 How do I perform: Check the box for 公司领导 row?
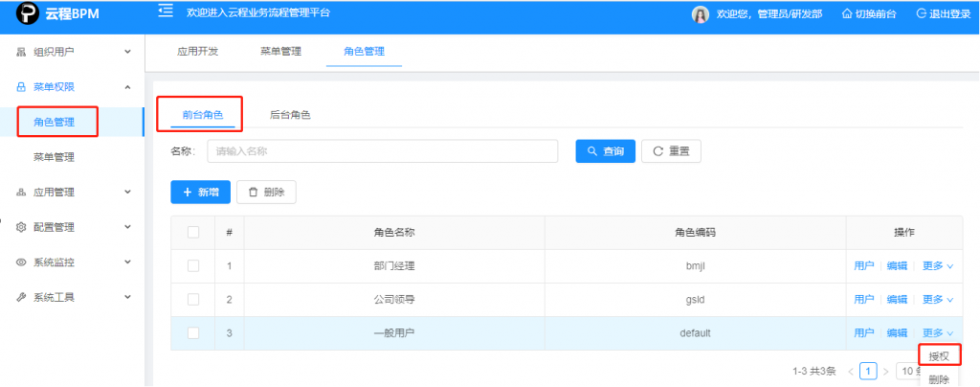pyautogui.click(x=193, y=300)
